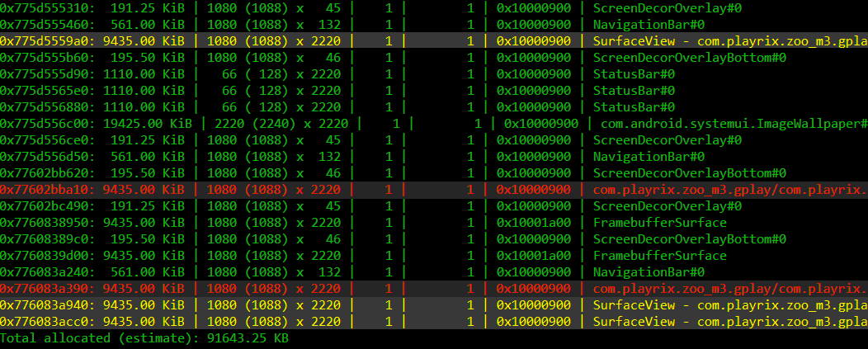Click address 0x775d555460 in the buffer list

pyautogui.click(x=47, y=25)
